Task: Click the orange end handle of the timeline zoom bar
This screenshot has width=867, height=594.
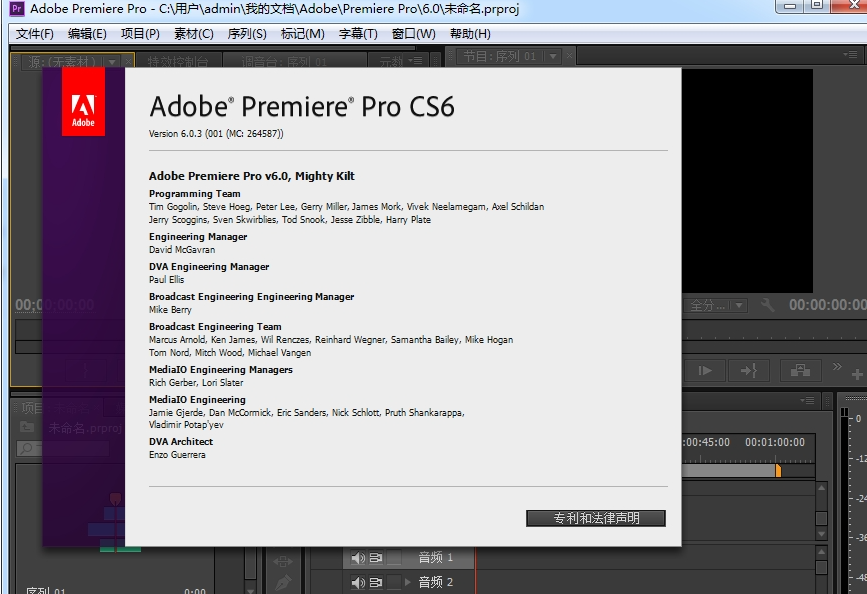Action: coord(778,471)
